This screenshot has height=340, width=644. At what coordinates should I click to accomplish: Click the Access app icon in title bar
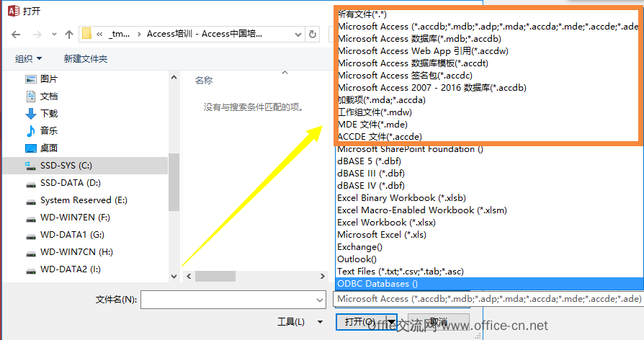(14, 11)
